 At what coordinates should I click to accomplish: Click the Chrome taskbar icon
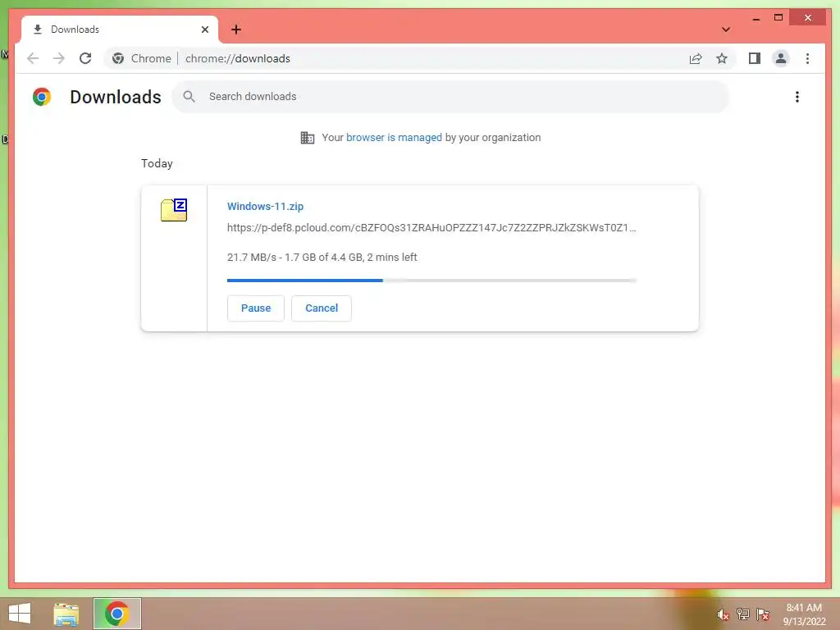116,614
